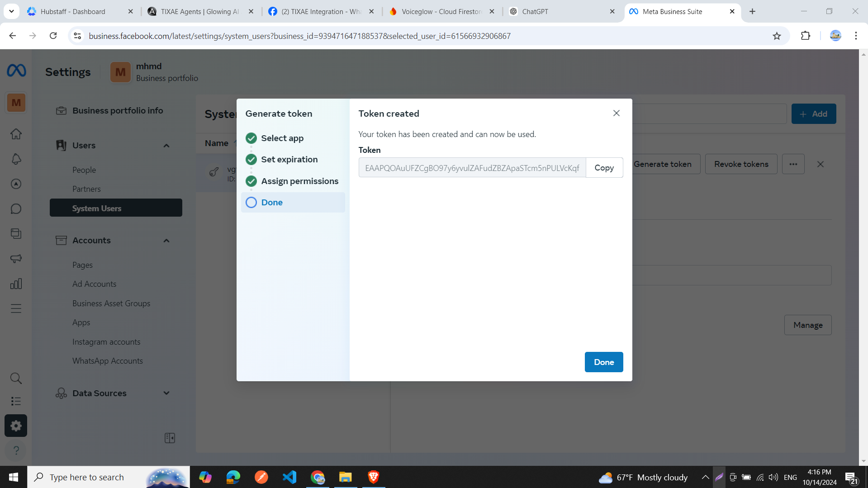Screen dimensions: 868x488
Task: Click the Done step radio circle
Action: tap(251, 202)
